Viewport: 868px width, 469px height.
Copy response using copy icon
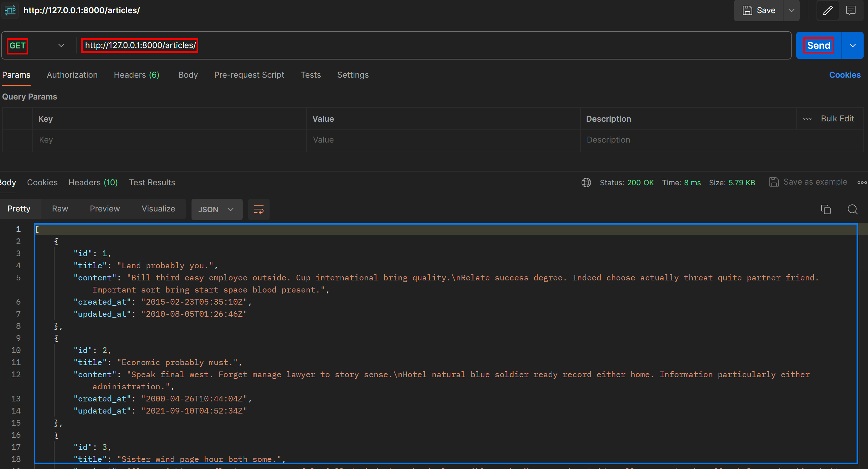pos(826,209)
